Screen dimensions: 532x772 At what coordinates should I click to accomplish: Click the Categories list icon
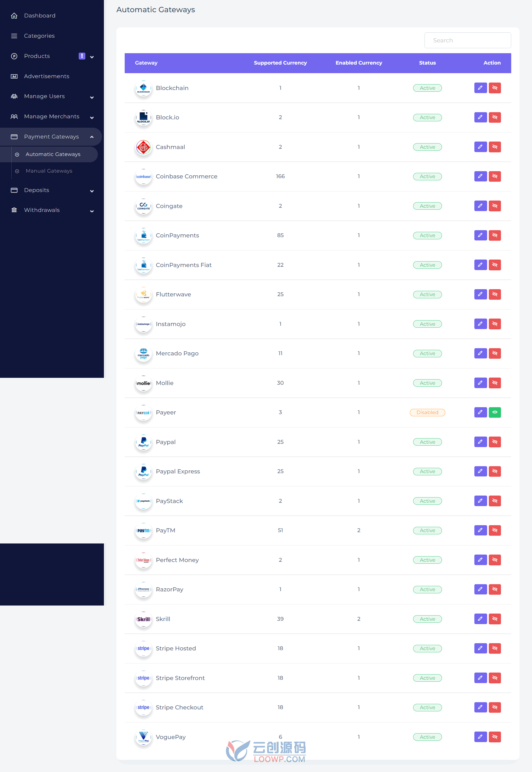14,36
